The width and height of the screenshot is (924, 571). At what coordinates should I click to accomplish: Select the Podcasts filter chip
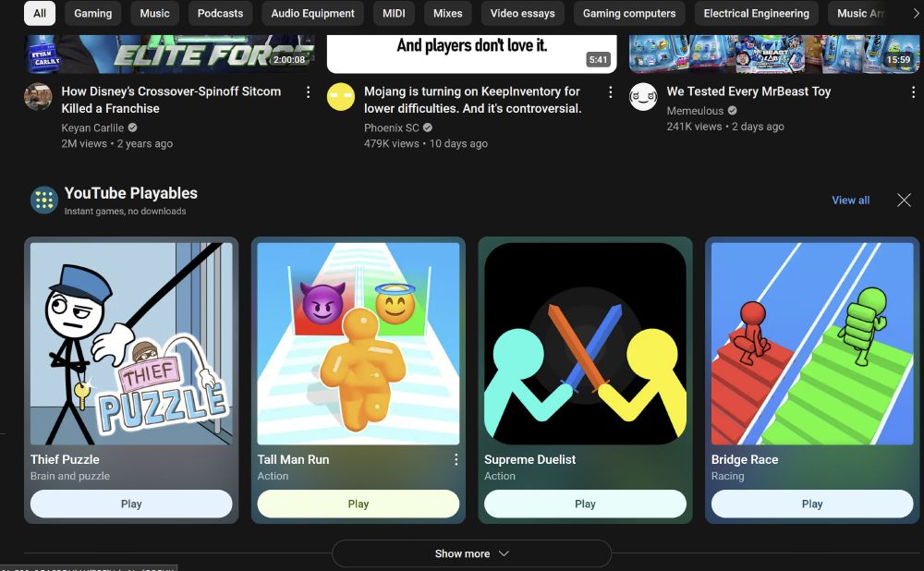coord(221,14)
